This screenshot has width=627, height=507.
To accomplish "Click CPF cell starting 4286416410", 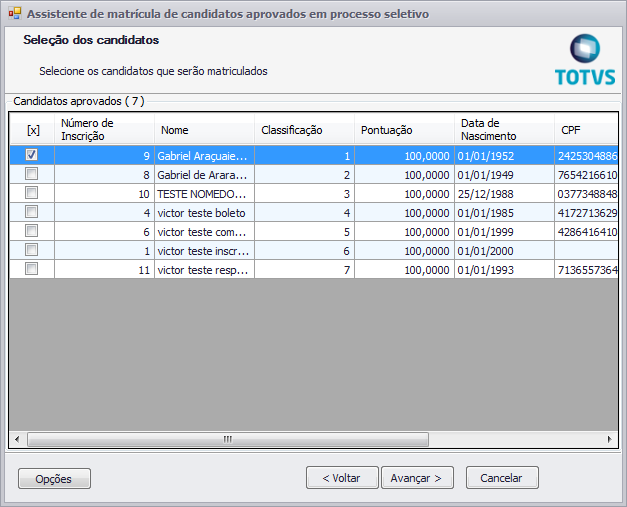I will pos(586,232).
